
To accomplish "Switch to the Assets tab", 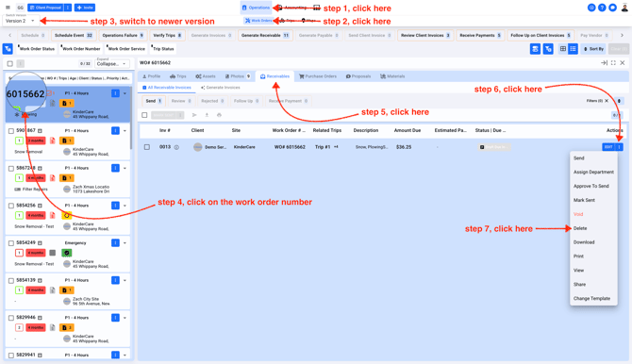I will (x=206, y=76).
